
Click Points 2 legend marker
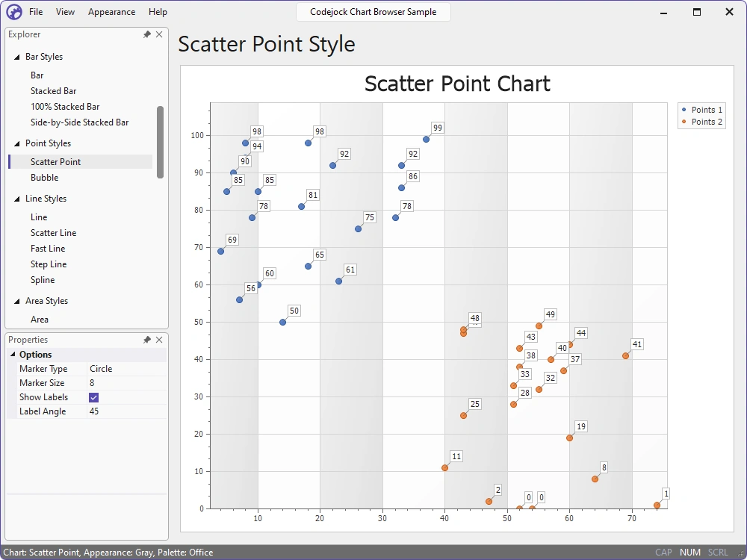684,122
